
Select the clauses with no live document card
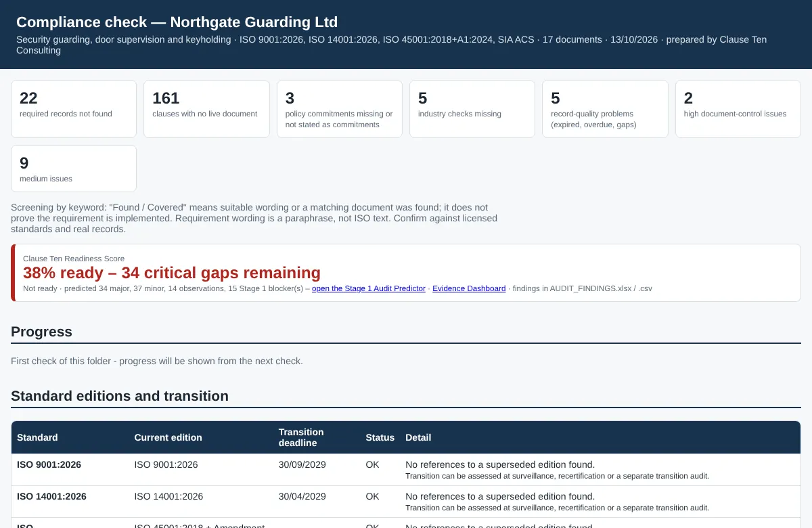click(206, 109)
